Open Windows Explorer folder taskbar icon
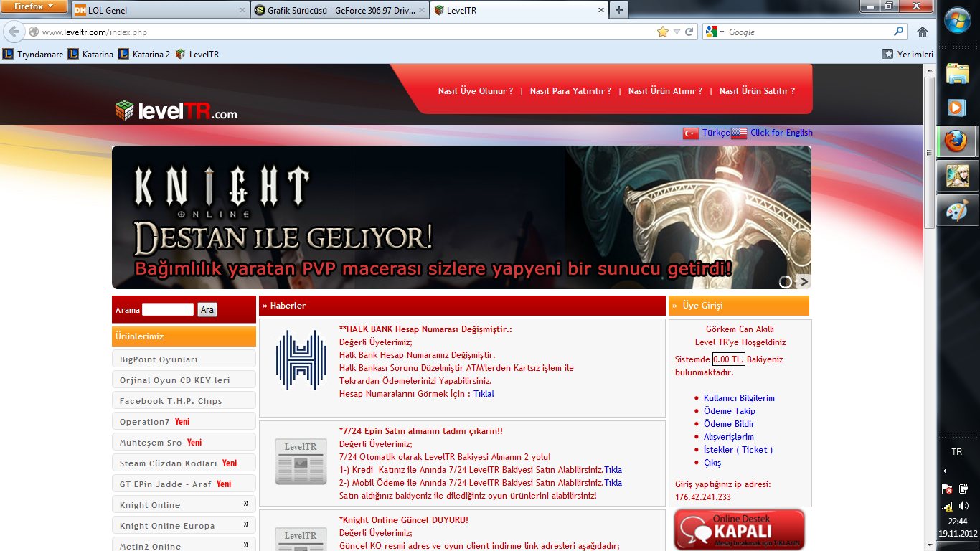This screenshot has width=980, height=551. [958, 73]
